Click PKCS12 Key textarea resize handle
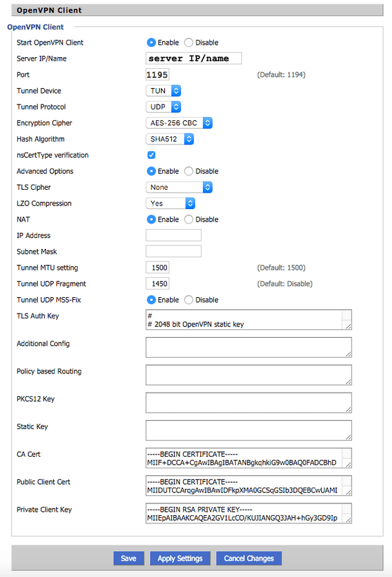 (x=348, y=409)
